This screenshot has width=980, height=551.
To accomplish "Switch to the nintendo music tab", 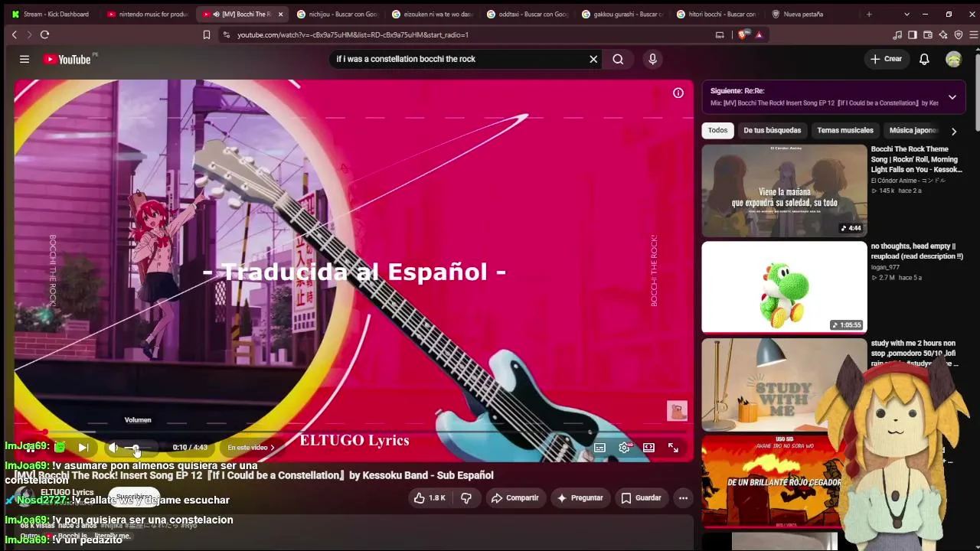I will click(148, 14).
